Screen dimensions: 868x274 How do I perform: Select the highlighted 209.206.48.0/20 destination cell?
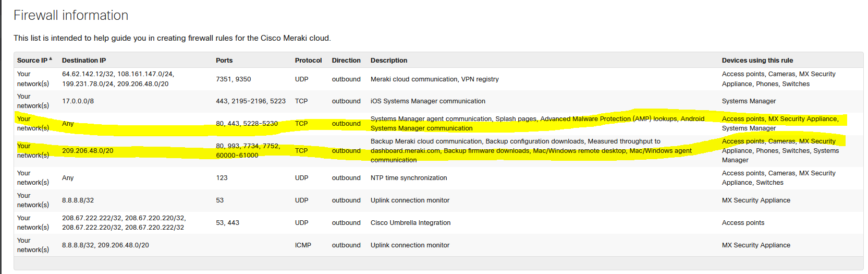88,151
